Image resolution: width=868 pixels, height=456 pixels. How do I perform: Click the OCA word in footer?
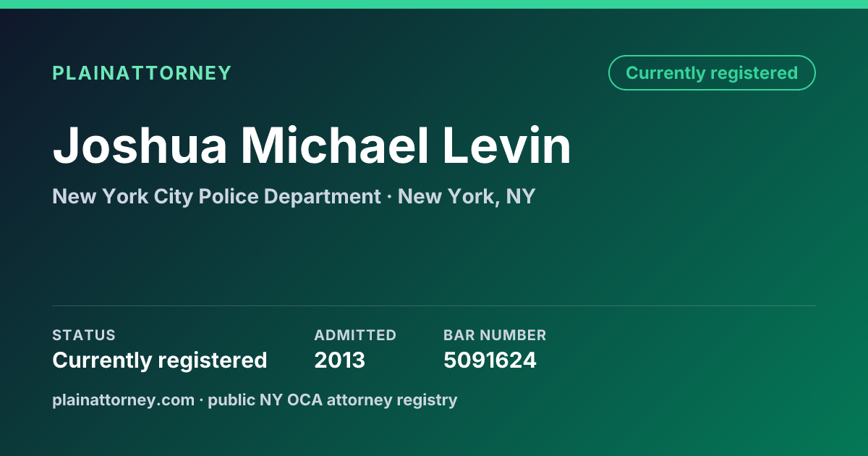305,400
